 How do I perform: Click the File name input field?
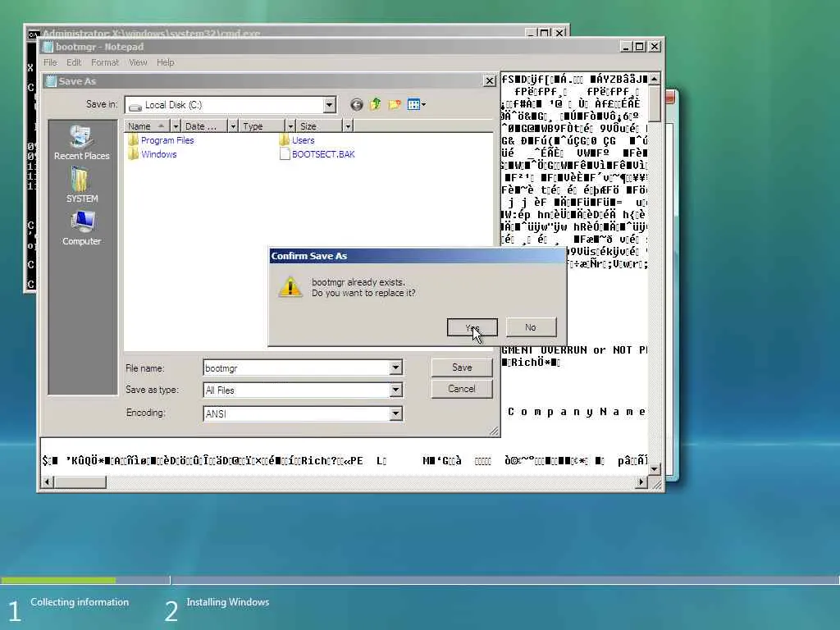click(297, 368)
